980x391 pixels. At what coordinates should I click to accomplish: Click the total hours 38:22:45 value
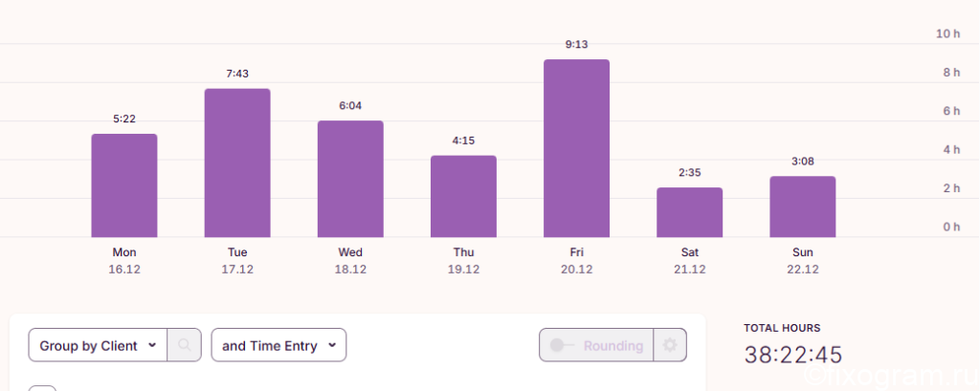click(793, 355)
